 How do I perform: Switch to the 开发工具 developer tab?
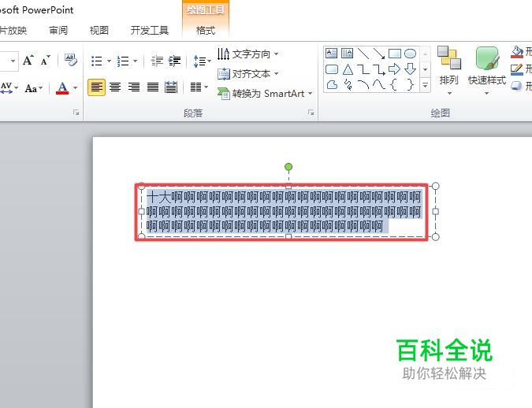tap(150, 31)
